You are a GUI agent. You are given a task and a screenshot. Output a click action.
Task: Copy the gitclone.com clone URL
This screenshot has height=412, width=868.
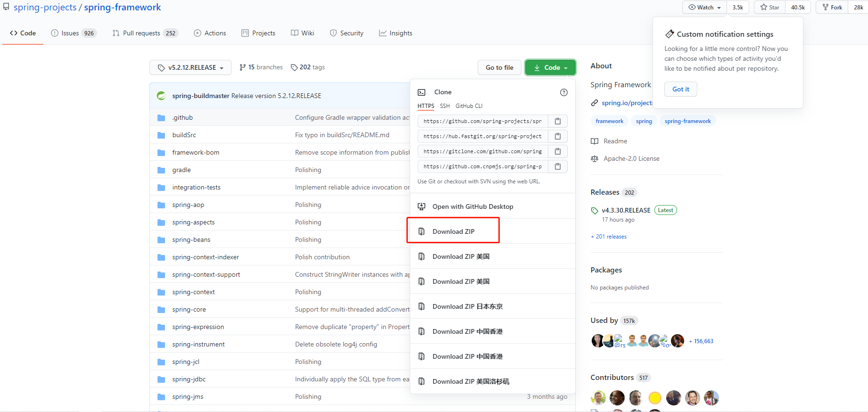coord(558,151)
